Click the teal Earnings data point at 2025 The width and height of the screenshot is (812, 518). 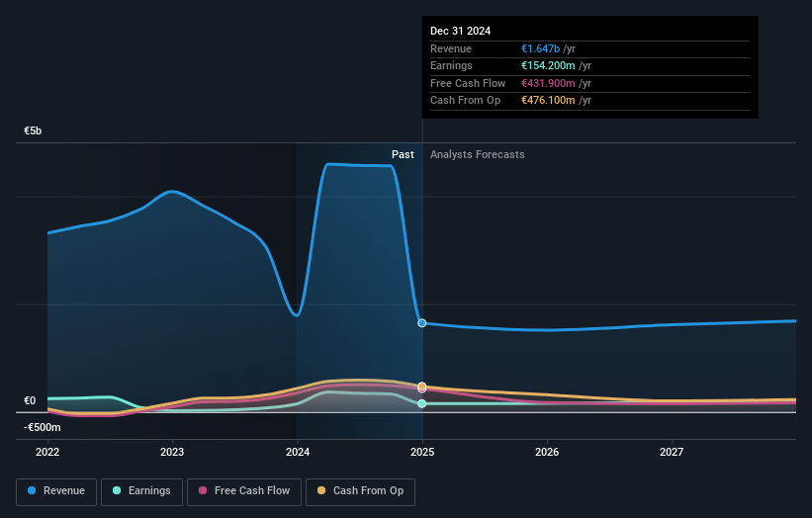click(422, 403)
